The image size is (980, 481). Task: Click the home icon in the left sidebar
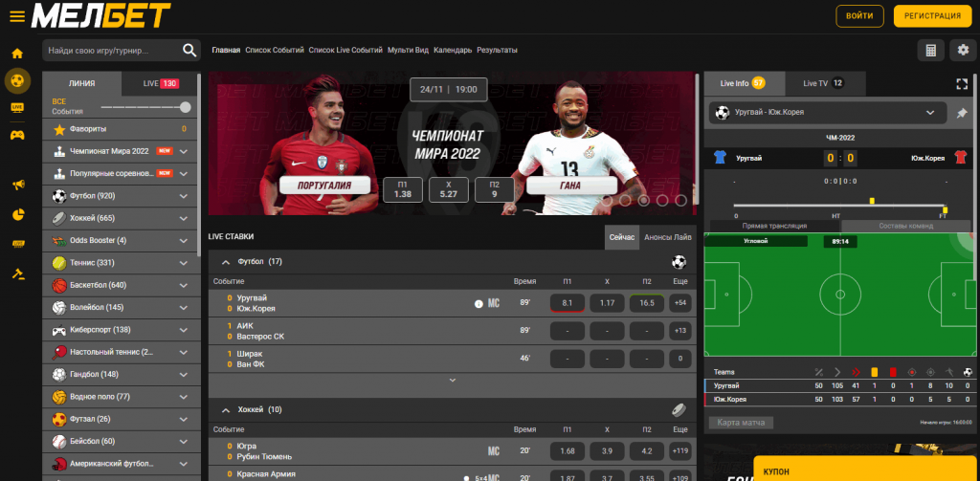click(x=16, y=54)
